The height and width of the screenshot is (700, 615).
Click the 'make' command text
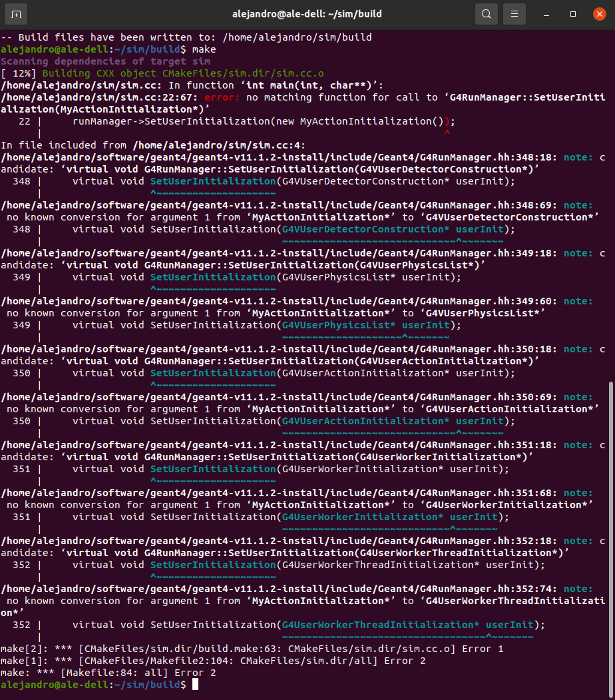click(204, 49)
